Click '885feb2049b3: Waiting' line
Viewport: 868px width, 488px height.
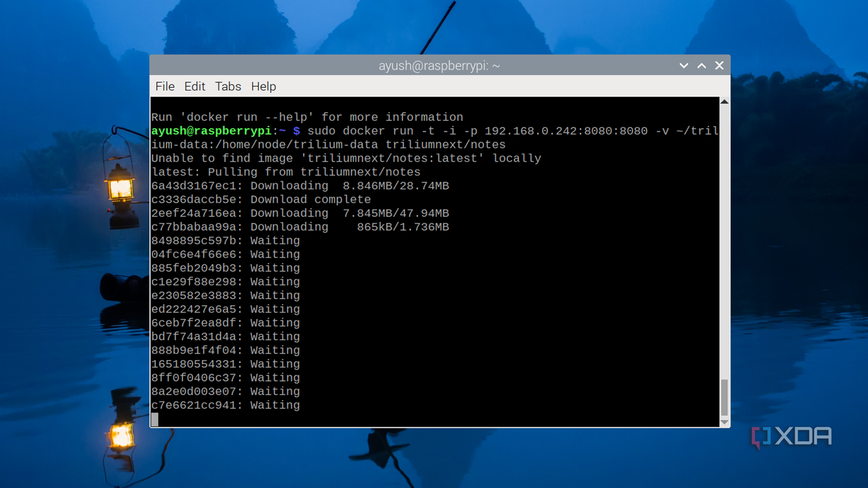[x=226, y=268]
